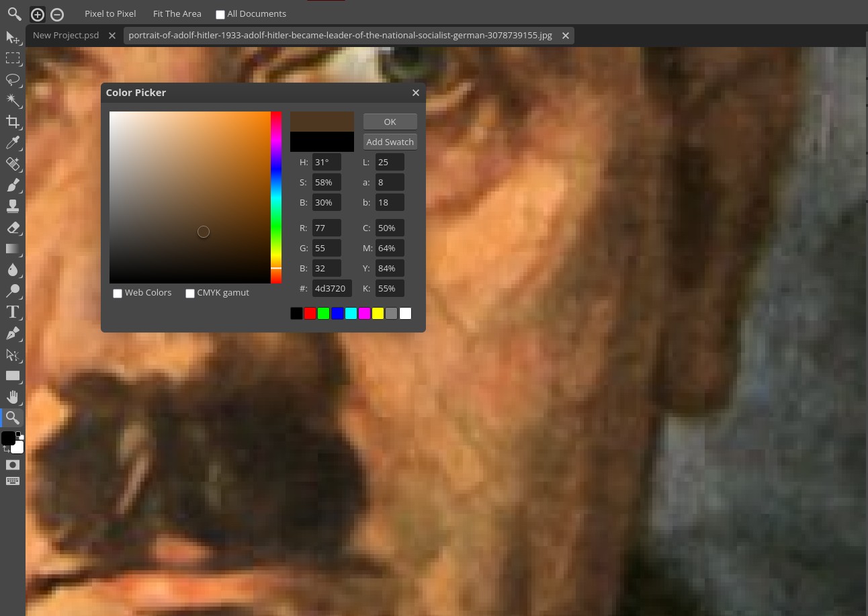
Task: Select the Type tool
Action: [x=13, y=312]
